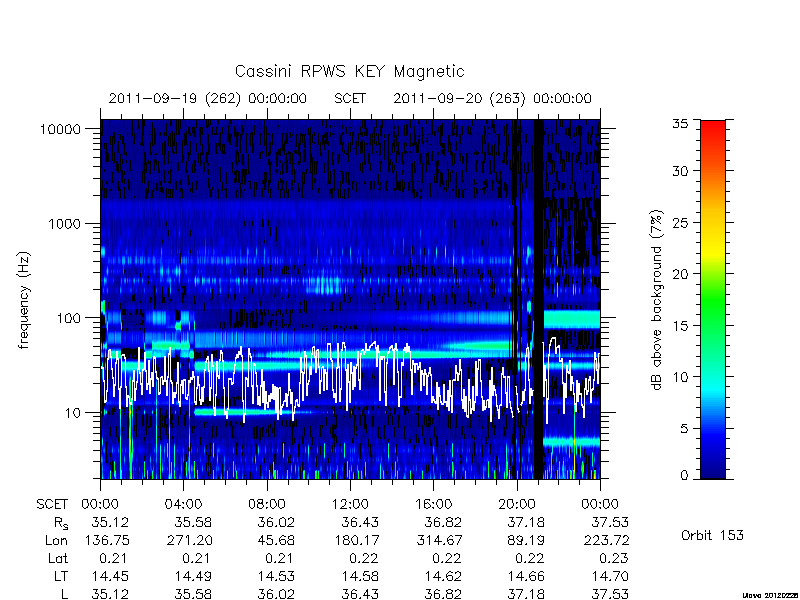Click the 20:00 time tick label
The width and height of the screenshot is (800, 600).
(x=517, y=504)
